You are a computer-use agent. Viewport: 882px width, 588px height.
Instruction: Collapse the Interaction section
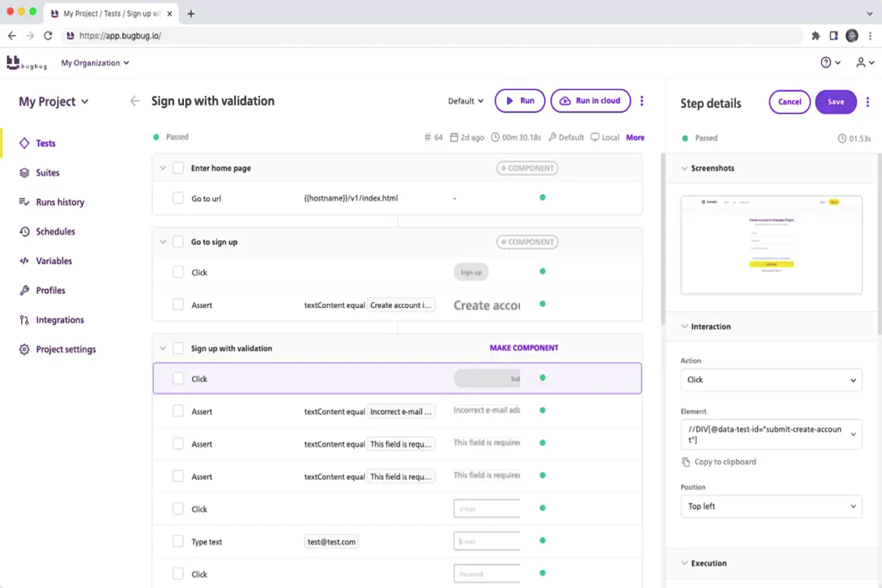pos(685,326)
